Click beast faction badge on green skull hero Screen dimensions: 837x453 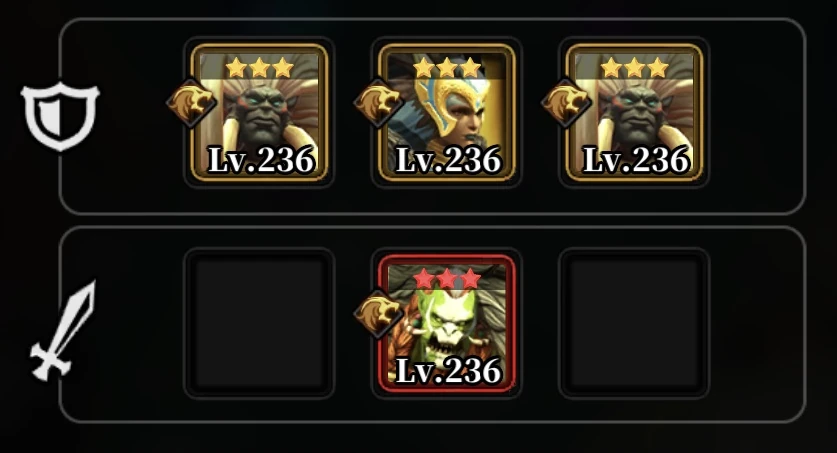379,314
